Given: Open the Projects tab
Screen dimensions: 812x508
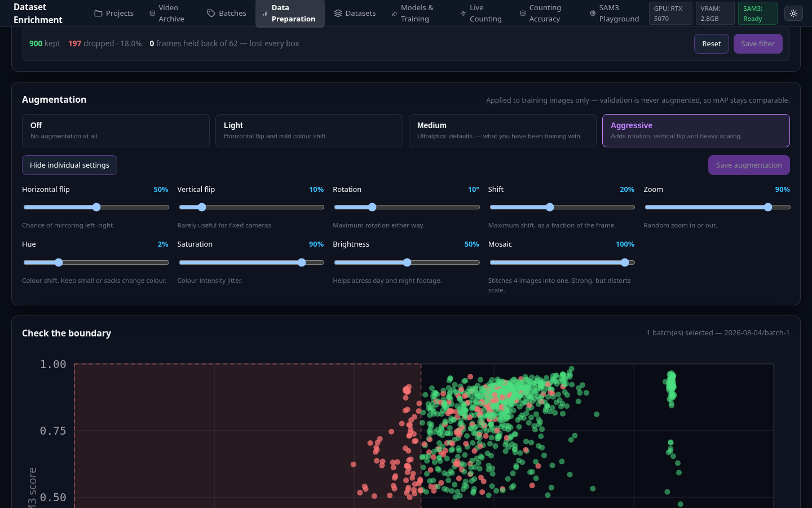Looking at the screenshot, I should [114, 13].
